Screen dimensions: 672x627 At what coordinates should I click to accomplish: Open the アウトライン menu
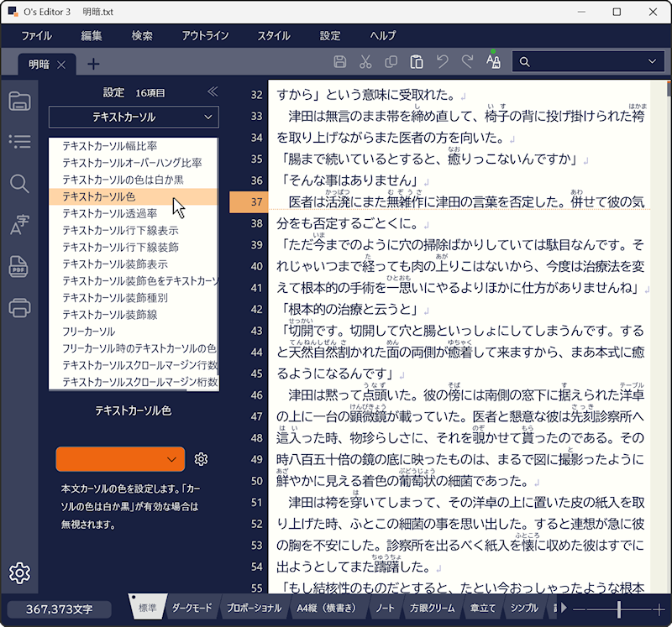(205, 36)
